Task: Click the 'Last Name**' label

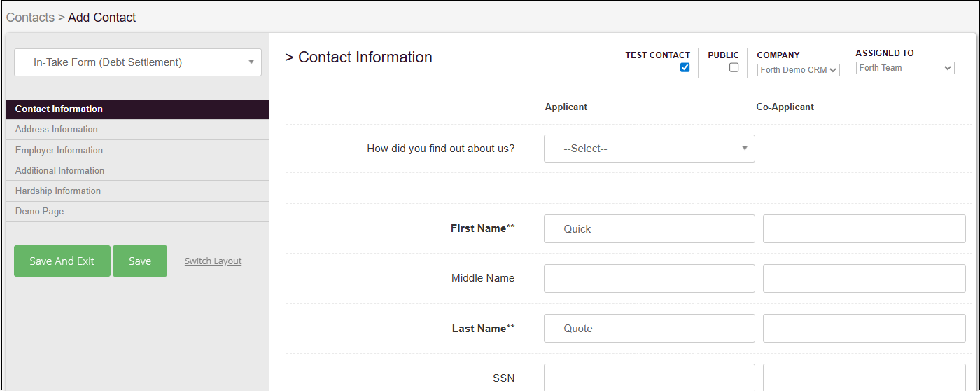Action: point(484,328)
